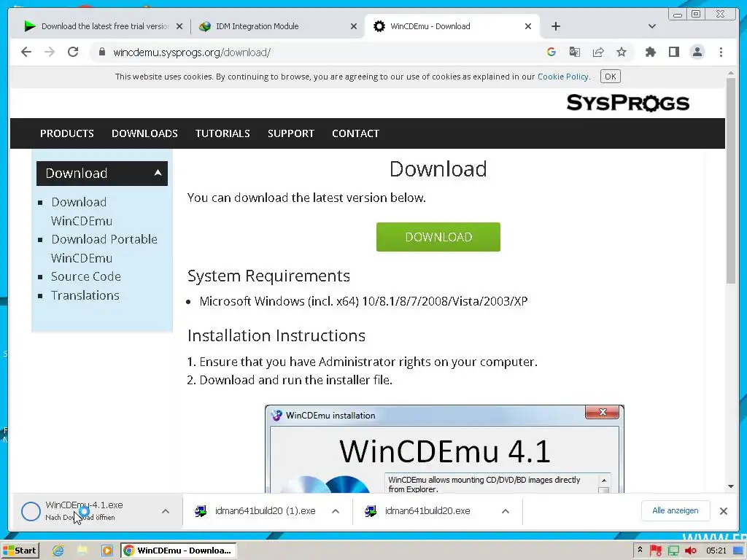
Task: Open the SUPPORT menu
Action: pos(290,133)
